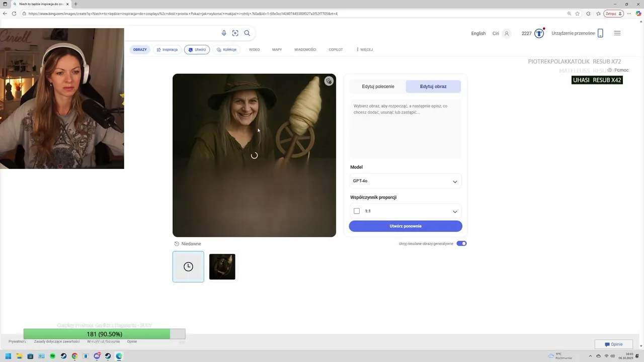This screenshot has height=362, width=644.
Task: Open the rewards trophy icon next to 2227
Action: click(539, 33)
